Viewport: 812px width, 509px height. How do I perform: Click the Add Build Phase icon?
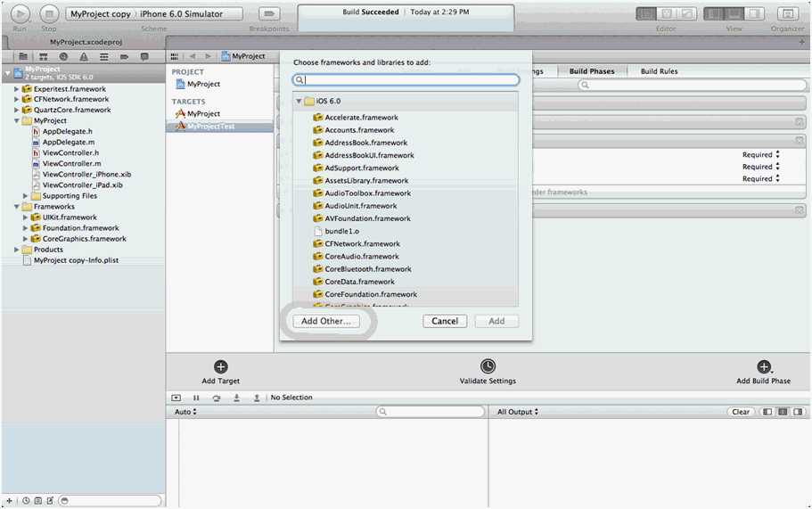click(763, 366)
